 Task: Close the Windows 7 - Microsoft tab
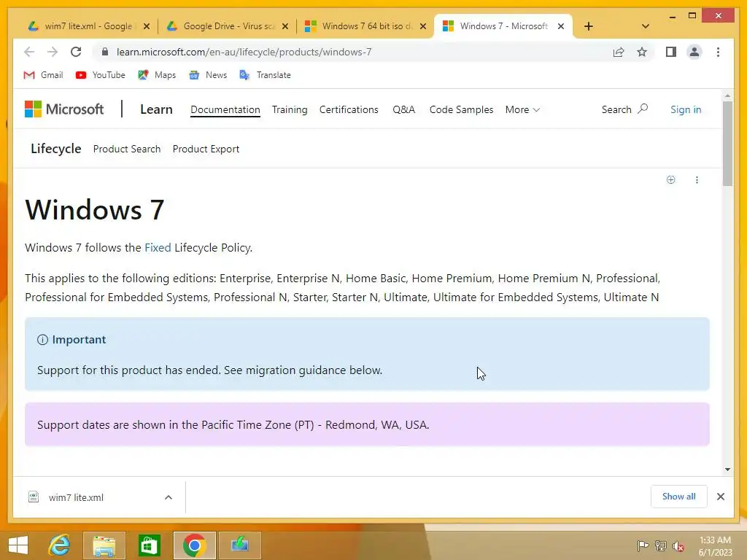click(x=561, y=26)
